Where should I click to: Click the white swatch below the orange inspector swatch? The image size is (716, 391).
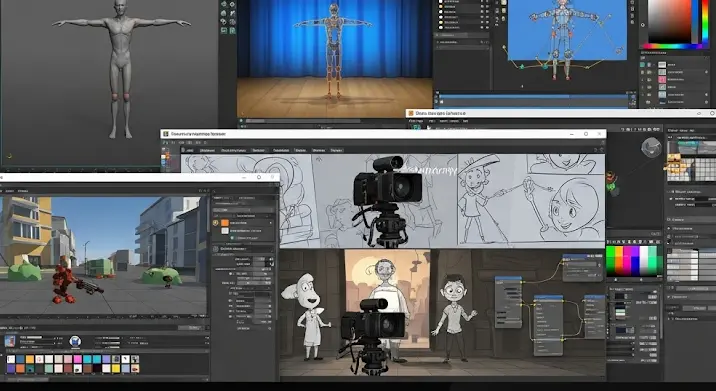coord(225,231)
